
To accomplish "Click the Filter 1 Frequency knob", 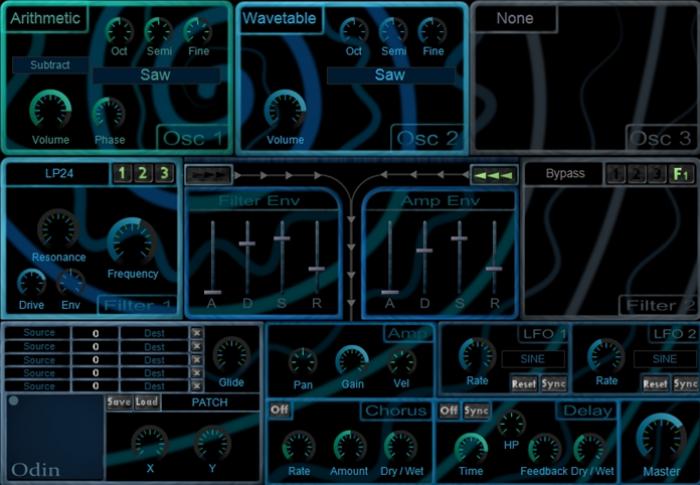I will pos(132,242).
